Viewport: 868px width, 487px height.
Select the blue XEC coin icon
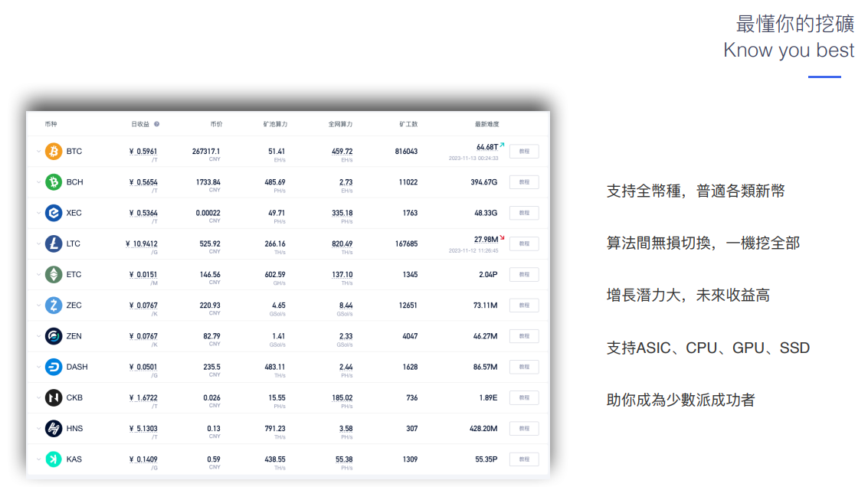click(x=54, y=213)
